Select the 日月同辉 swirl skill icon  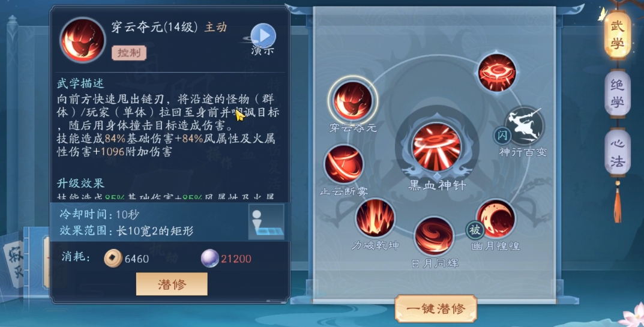(434, 236)
